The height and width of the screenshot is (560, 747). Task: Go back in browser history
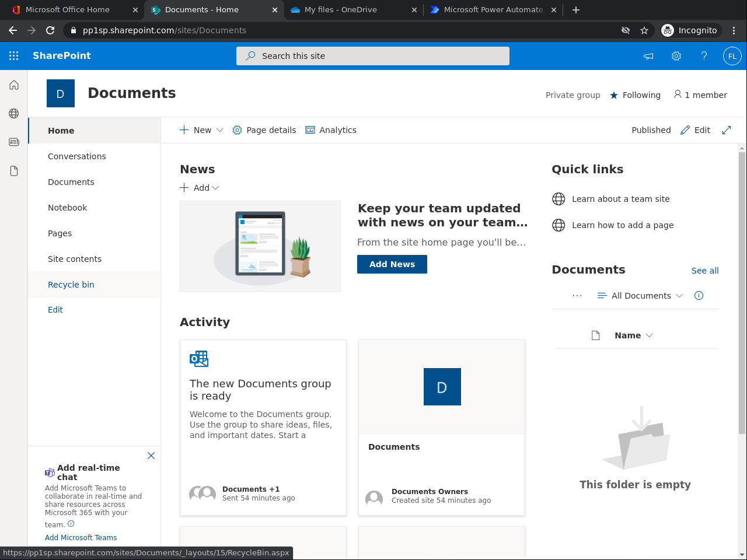point(13,30)
